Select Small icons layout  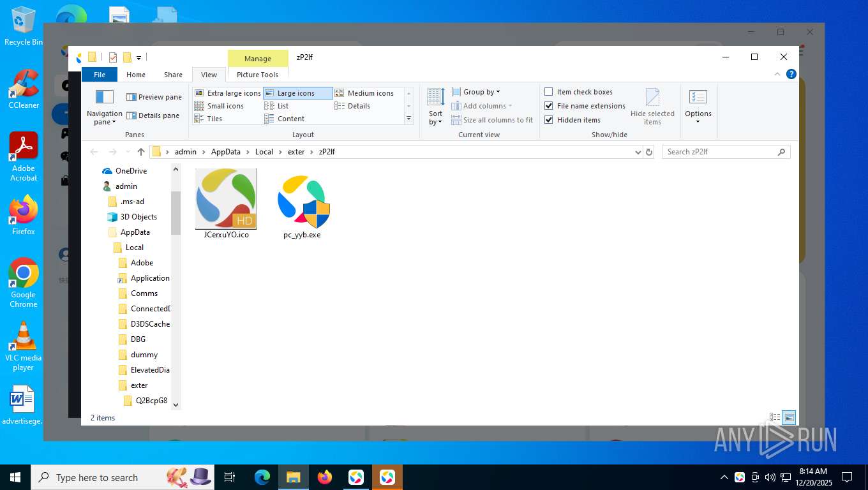coord(219,106)
